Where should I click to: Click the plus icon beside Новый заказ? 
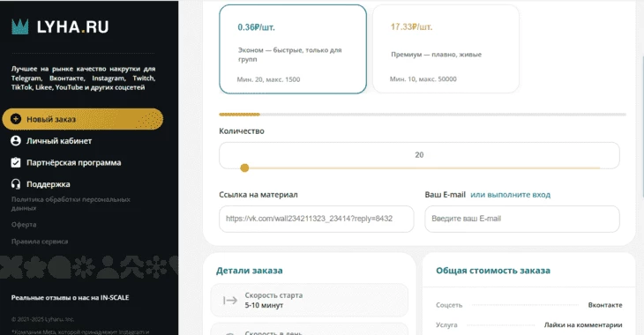pyautogui.click(x=16, y=119)
